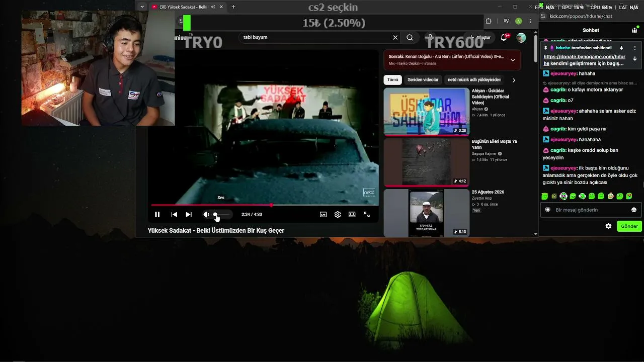Open the 25 Ağustos 2026 video thumbnail

(427, 213)
